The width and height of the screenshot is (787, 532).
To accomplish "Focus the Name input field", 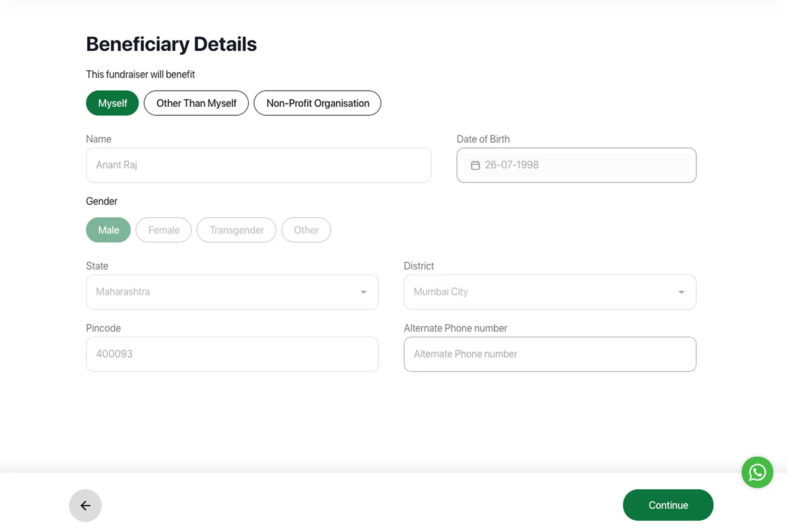I will 258,165.
